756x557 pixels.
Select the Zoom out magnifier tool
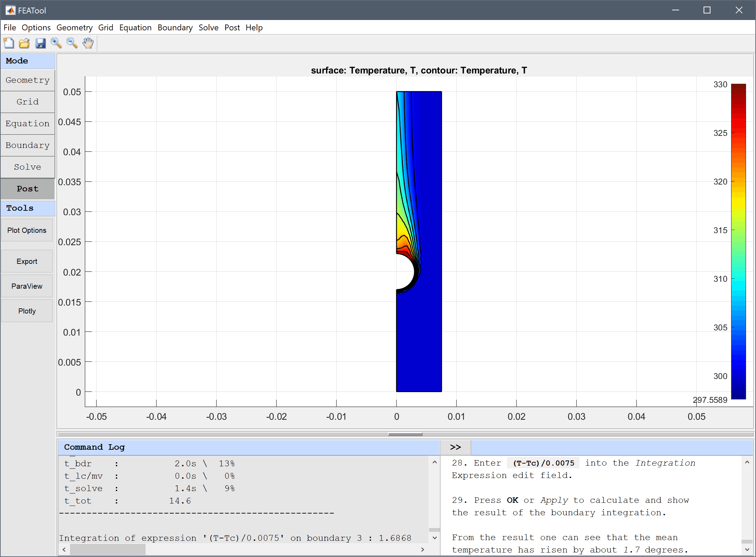72,43
